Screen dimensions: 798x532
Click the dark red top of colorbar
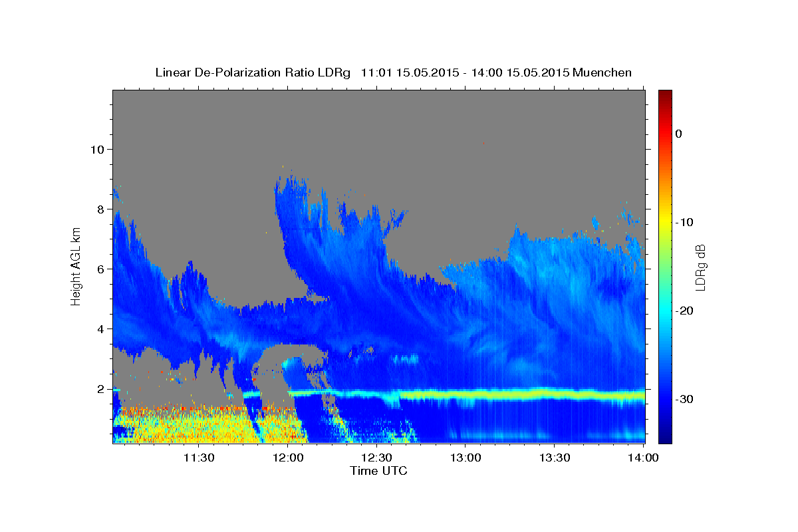[665, 96]
